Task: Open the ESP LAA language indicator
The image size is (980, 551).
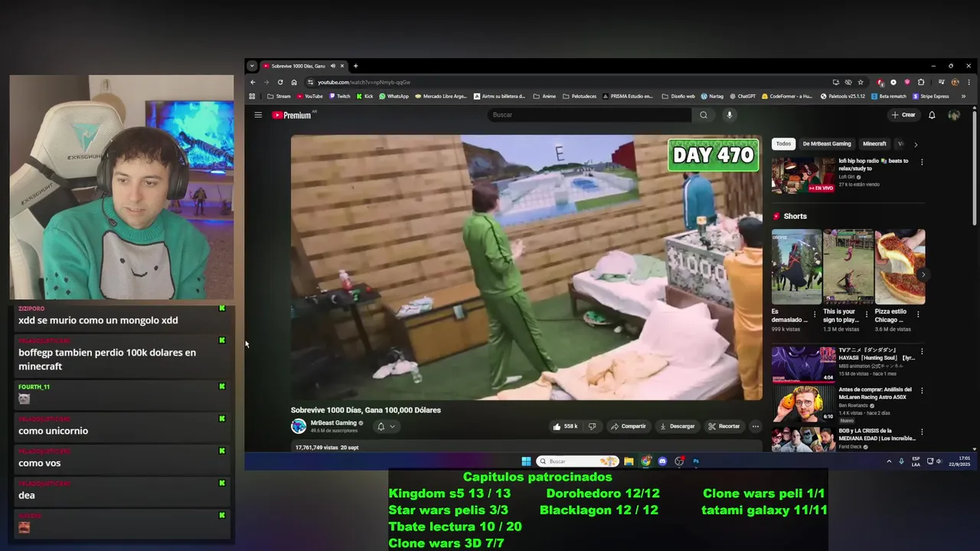Action: [x=916, y=461]
